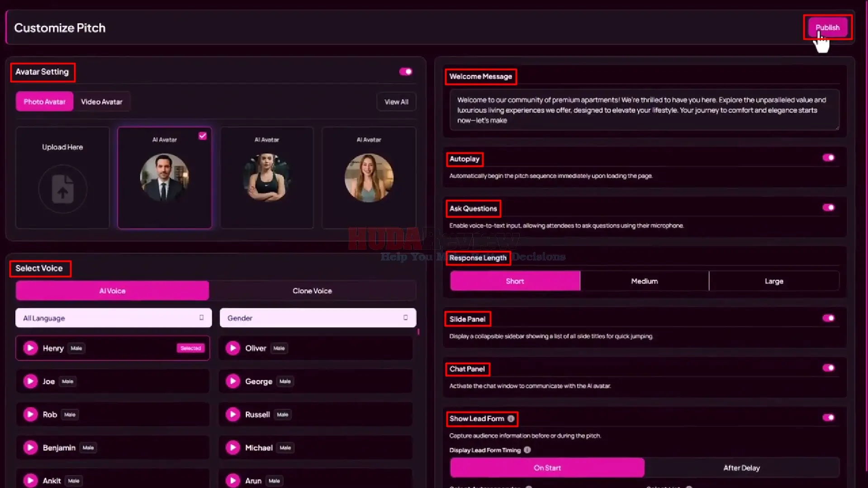
Task: Select the Henry voice row
Action: 113,348
